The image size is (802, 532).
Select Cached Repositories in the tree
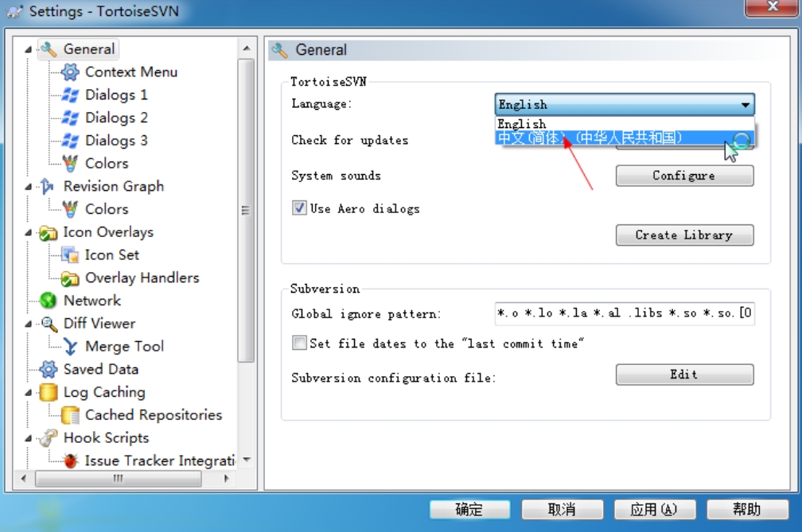tap(154, 415)
